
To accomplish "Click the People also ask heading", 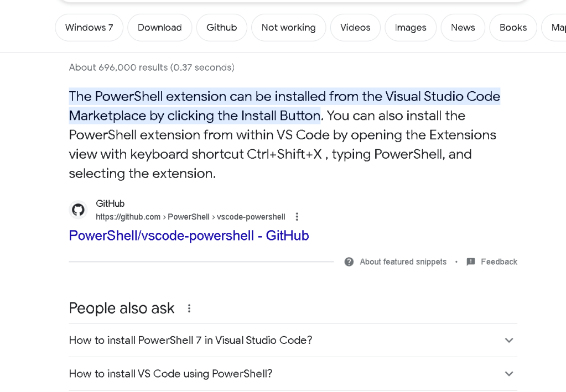I will point(122,309).
